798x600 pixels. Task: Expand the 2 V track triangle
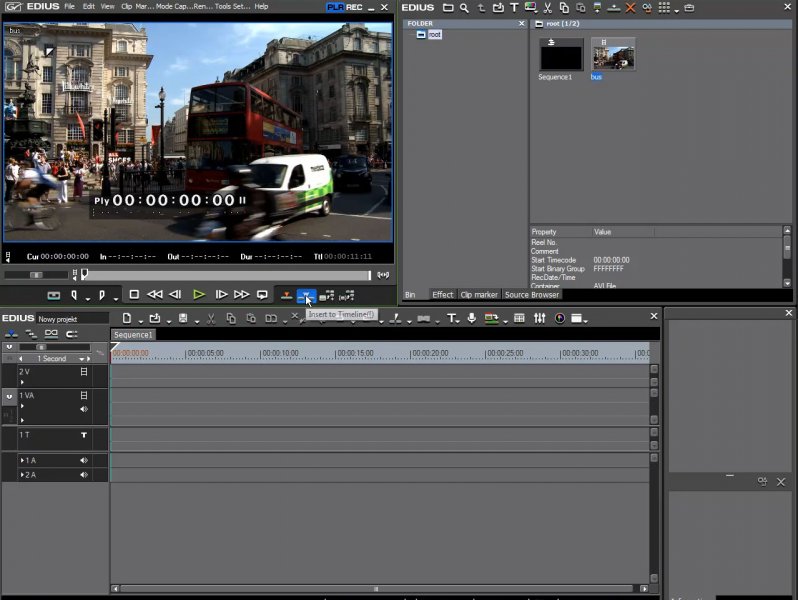[x=22, y=382]
